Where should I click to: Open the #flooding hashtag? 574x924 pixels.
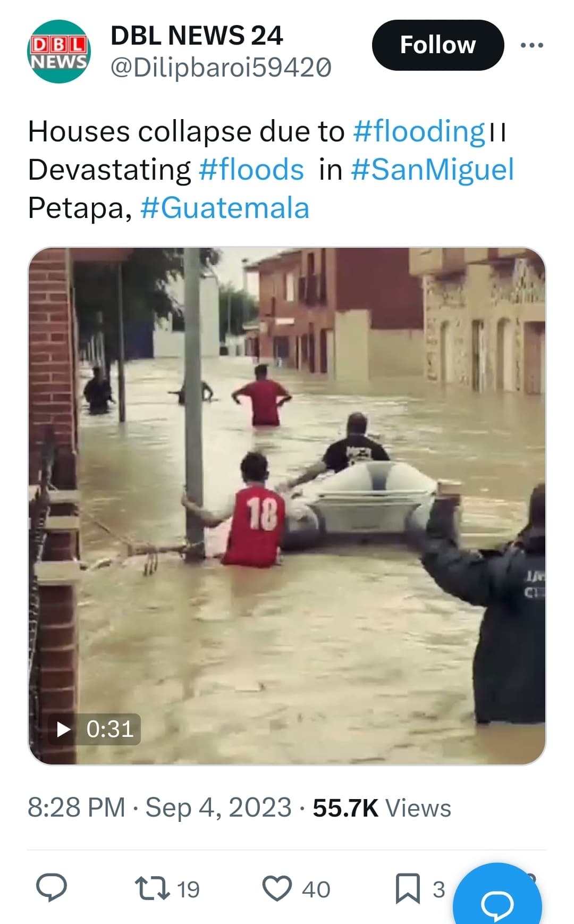pyautogui.click(x=419, y=131)
